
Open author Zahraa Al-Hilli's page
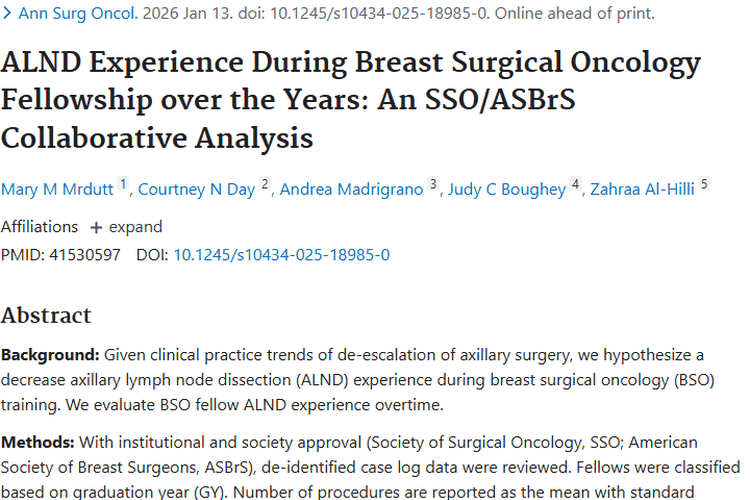coord(644,190)
